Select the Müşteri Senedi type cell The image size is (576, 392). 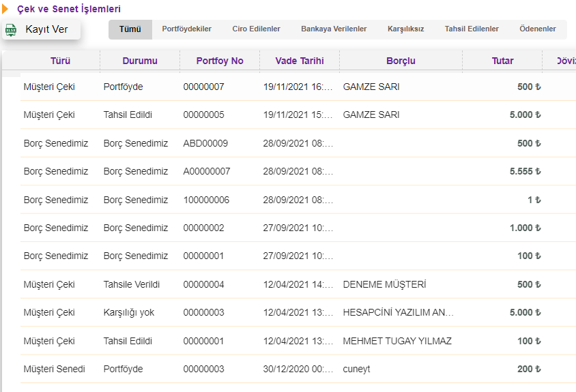pos(55,369)
